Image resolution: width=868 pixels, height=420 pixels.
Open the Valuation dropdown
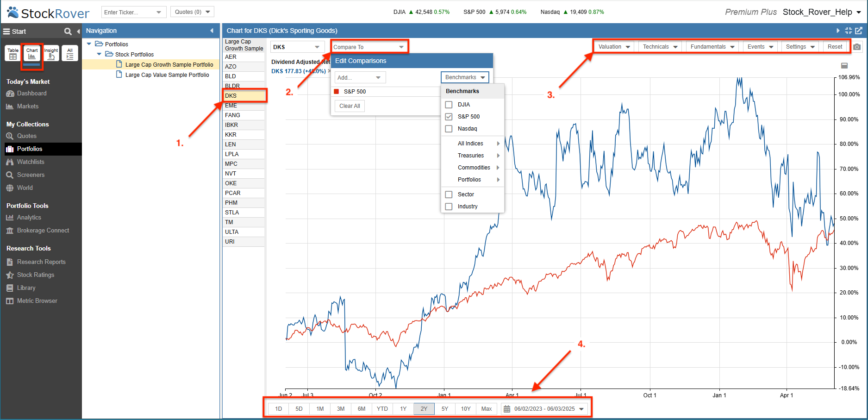point(614,47)
